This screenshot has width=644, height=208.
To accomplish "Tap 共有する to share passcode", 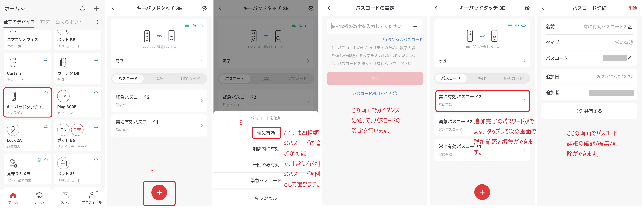I will coord(589,111).
